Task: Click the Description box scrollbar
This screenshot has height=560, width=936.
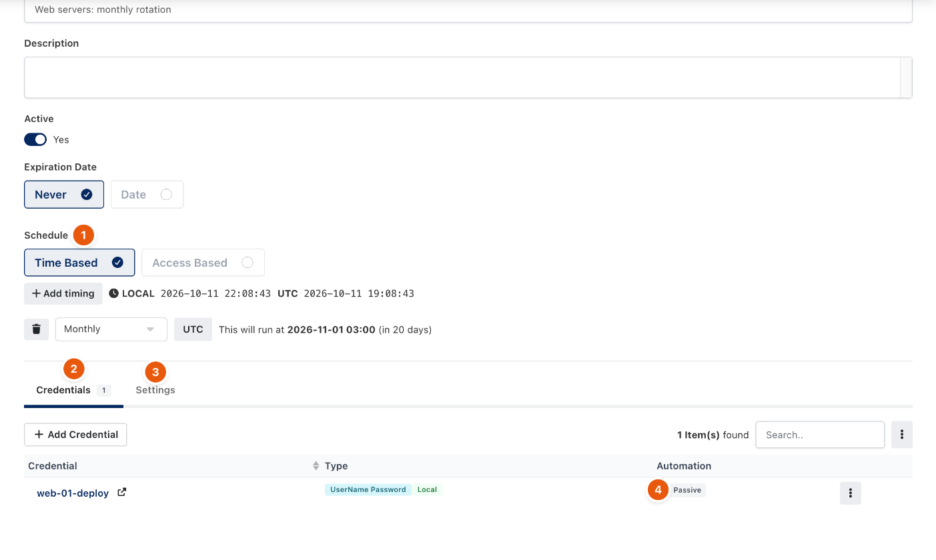Action: point(907,77)
